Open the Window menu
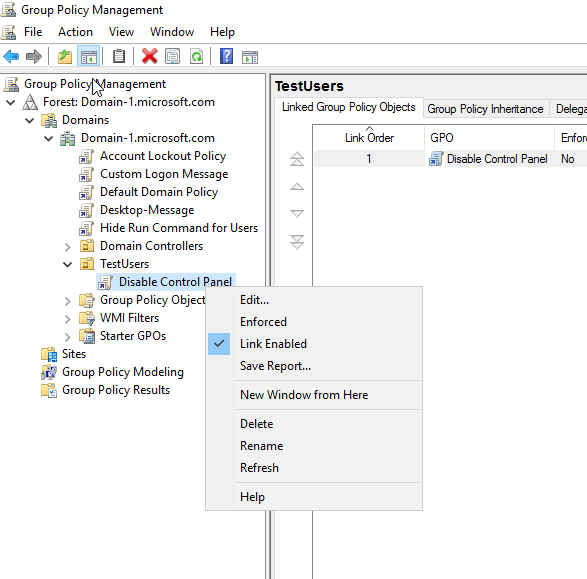Viewport: 587px width, 579px height. pyautogui.click(x=172, y=32)
